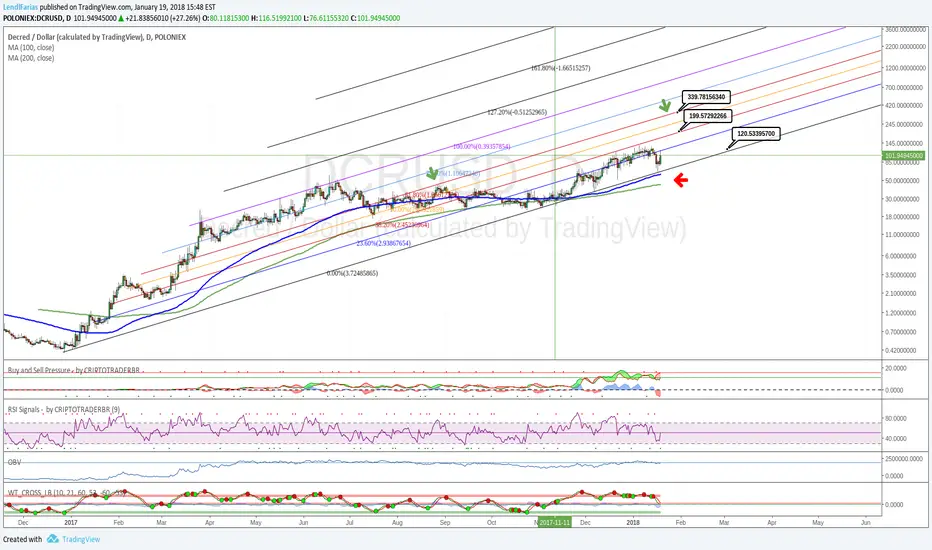Select the 199.57292266 price callout
The width and height of the screenshot is (932, 550).
tap(707, 115)
